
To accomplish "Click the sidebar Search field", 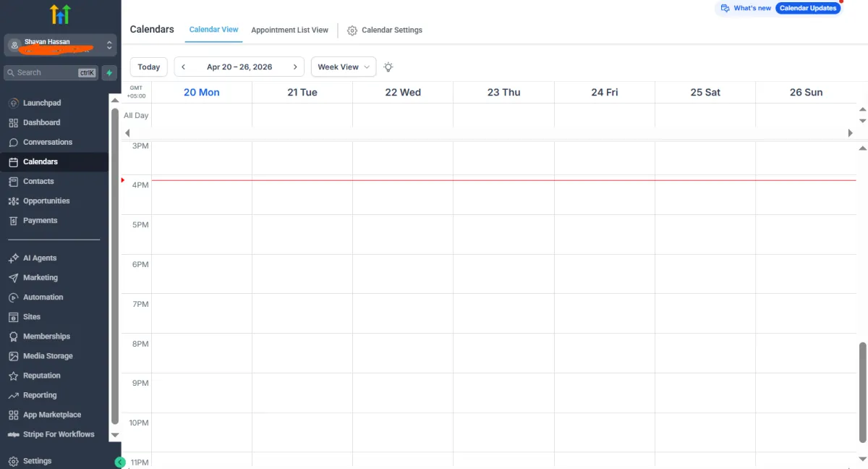I will click(x=51, y=72).
